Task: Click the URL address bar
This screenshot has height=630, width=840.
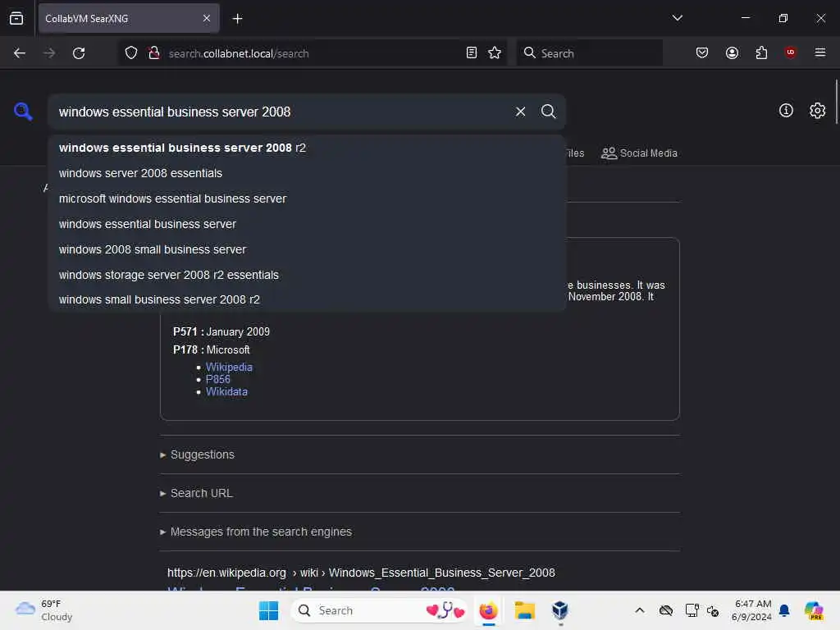Action: [313, 53]
